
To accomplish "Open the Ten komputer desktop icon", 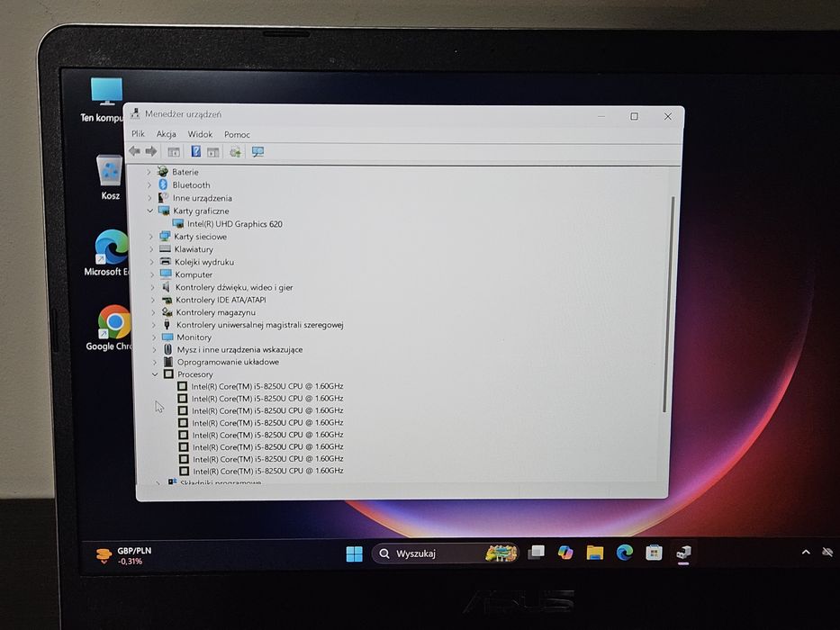I will pyautogui.click(x=103, y=100).
